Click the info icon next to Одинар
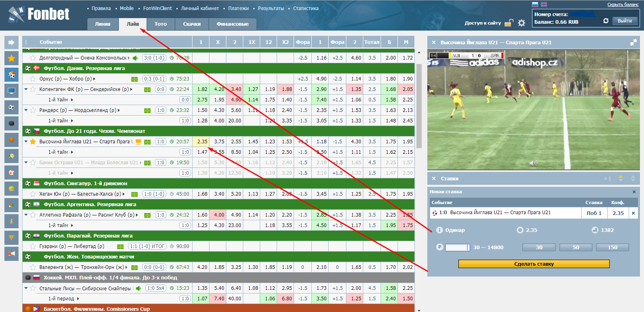This screenshot has width=644, height=312. click(x=440, y=230)
